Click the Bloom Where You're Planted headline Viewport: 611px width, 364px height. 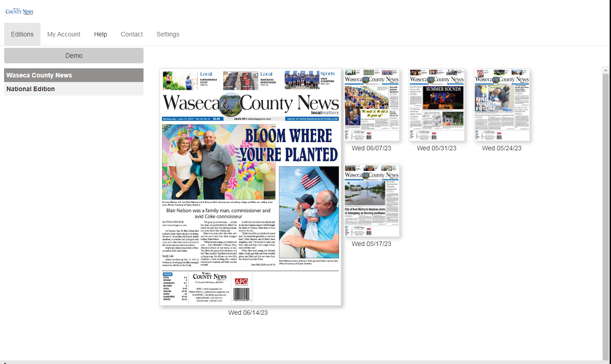pyautogui.click(x=289, y=145)
